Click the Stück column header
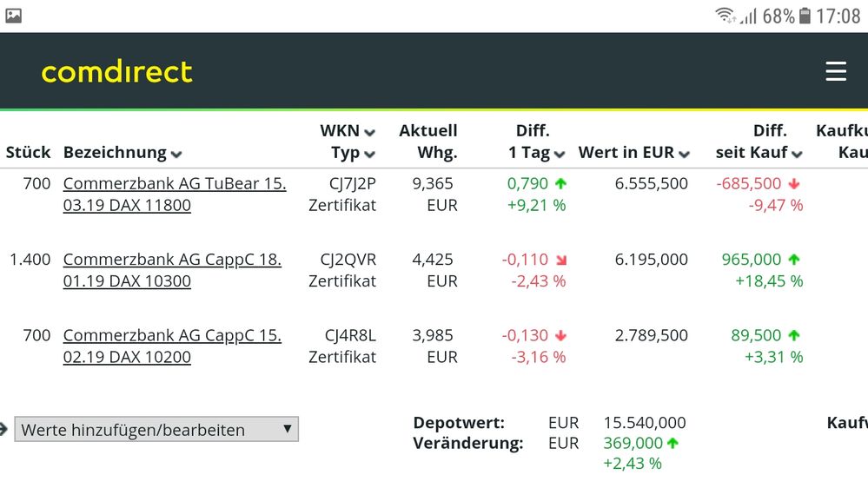The height and width of the screenshot is (488, 868). tap(28, 153)
